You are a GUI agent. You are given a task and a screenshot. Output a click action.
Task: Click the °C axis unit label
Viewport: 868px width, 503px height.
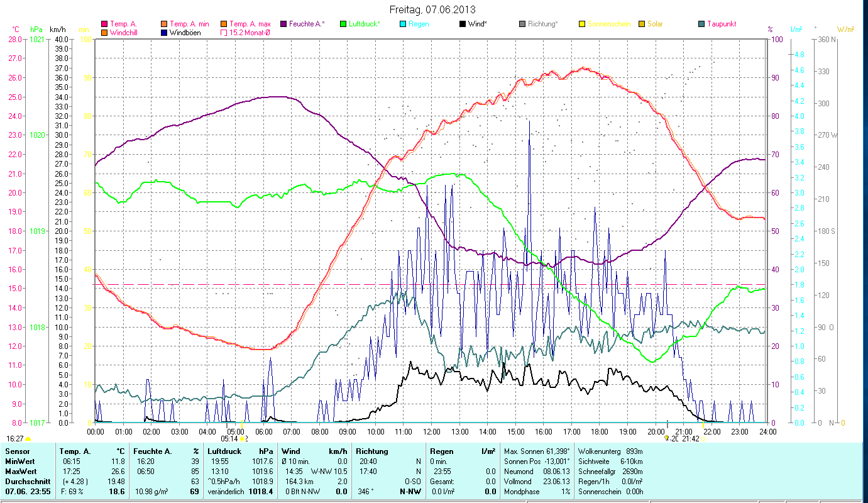coord(16,30)
